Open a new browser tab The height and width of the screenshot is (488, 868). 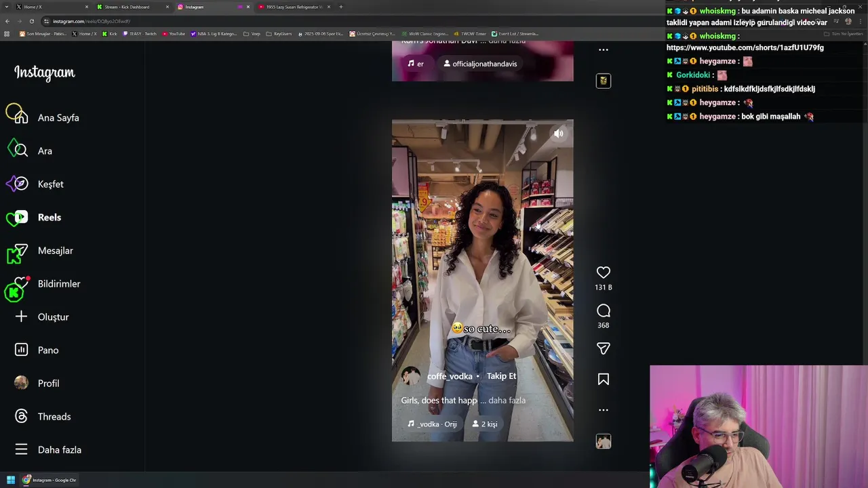click(341, 7)
